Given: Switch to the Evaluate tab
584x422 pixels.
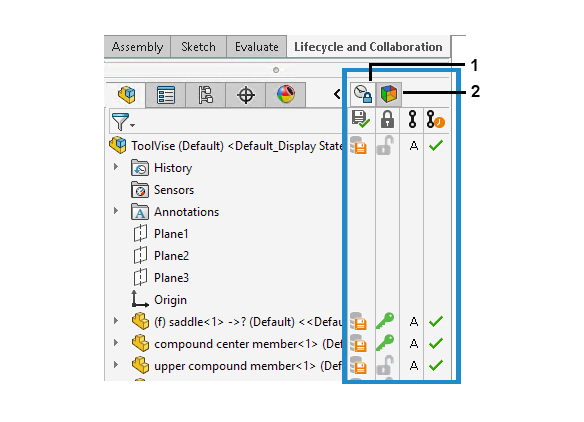Looking at the screenshot, I should [x=257, y=47].
